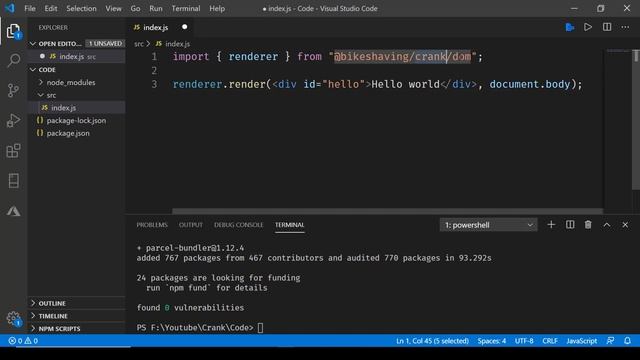Switch to the Debug Console tab

(x=238, y=225)
